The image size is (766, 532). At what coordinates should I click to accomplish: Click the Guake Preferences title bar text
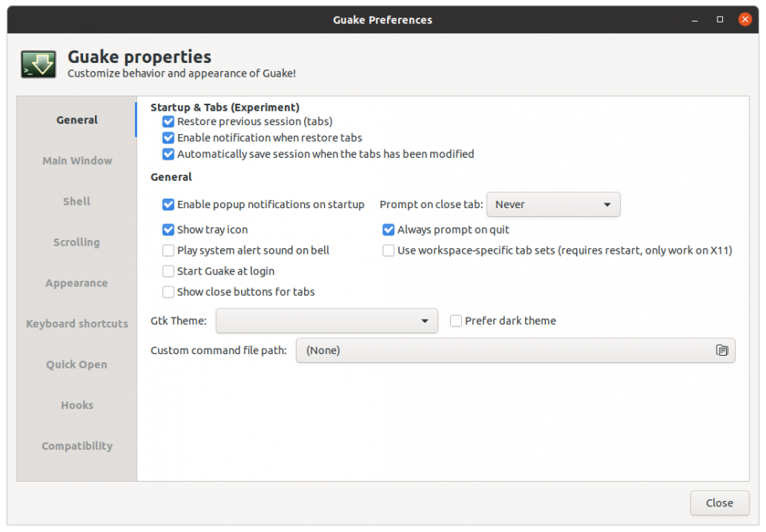382,20
